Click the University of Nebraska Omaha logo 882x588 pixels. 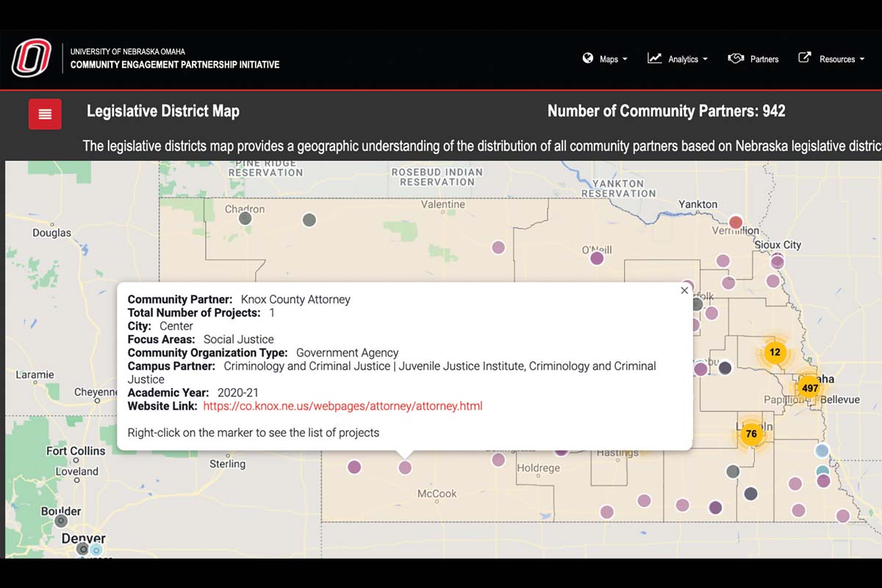[32, 58]
